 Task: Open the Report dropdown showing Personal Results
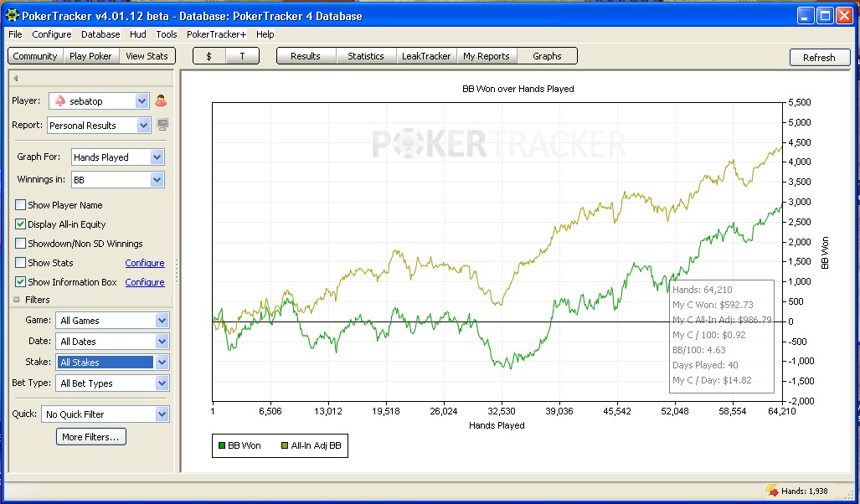click(x=143, y=125)
